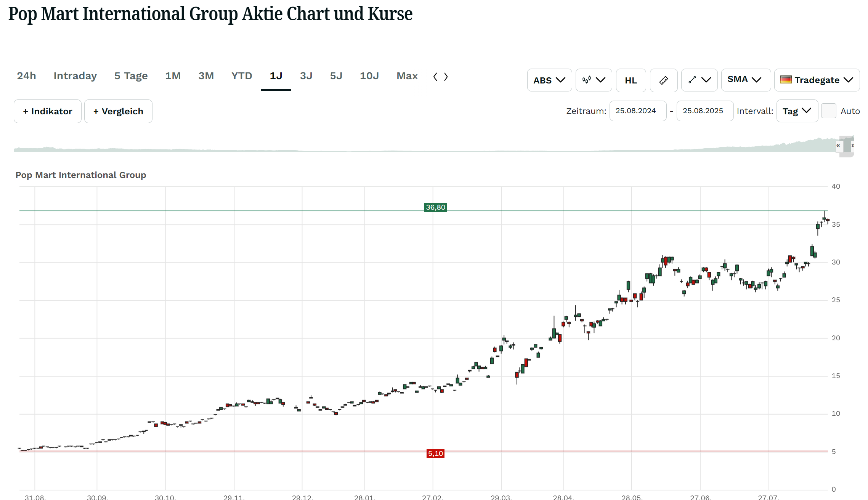Open the Tradegate exchange dropdown
Image resolution: width=868 pixels, height=500 pixels.
[817, 80]
